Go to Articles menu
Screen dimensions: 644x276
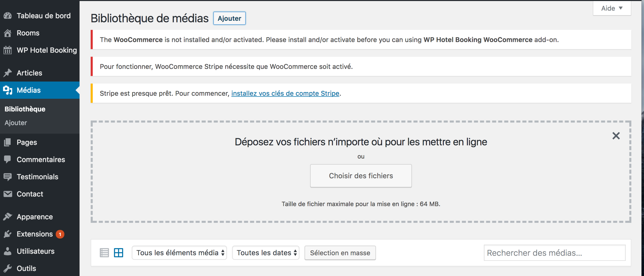coord(40,73)
